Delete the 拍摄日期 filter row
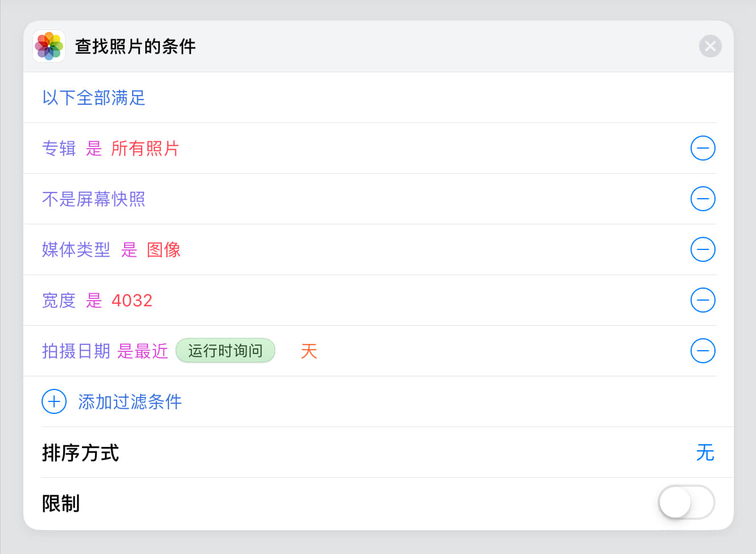The image size is (756, 554). click(x=702, y=351)
